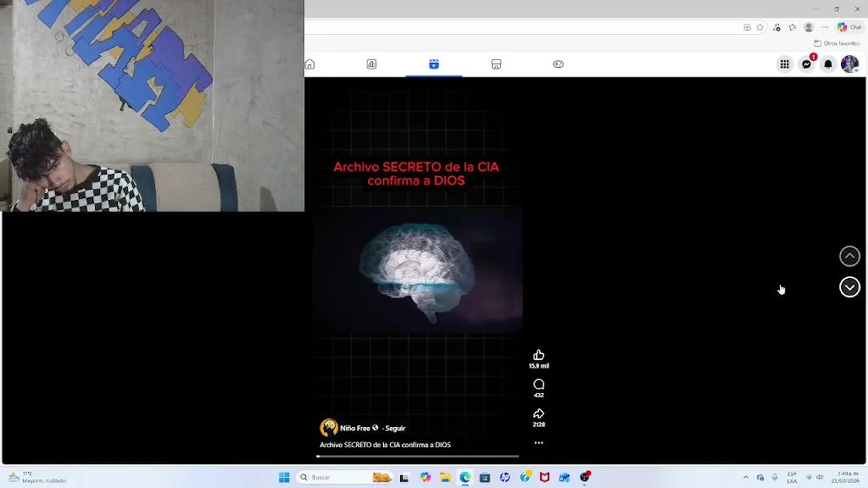Open the Gaming controller tab icon
Image resolution: width=868 pixels, height=488 pixels.
(558, 64)
